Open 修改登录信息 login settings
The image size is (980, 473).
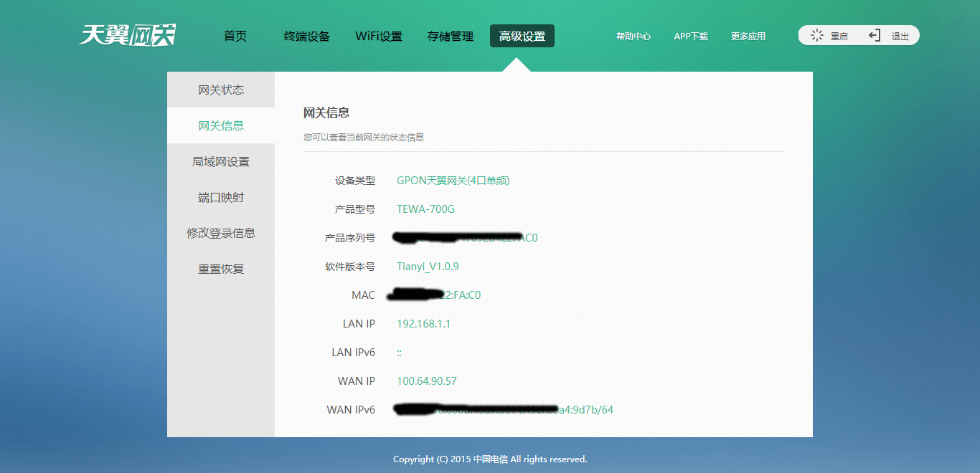point(220,233)
